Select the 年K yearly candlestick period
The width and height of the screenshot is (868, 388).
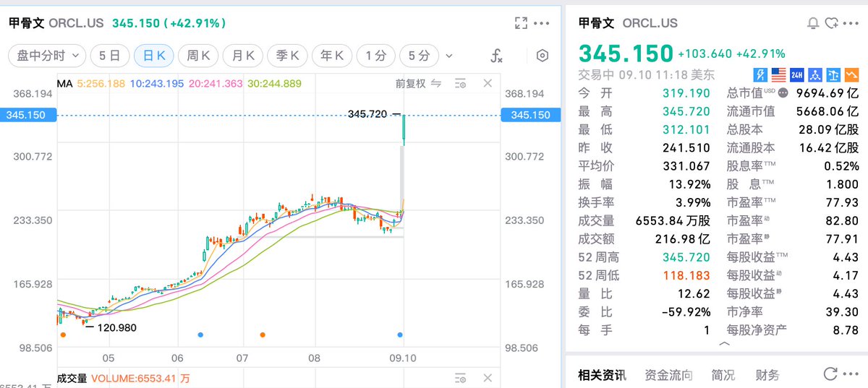(x=332, y=56)
